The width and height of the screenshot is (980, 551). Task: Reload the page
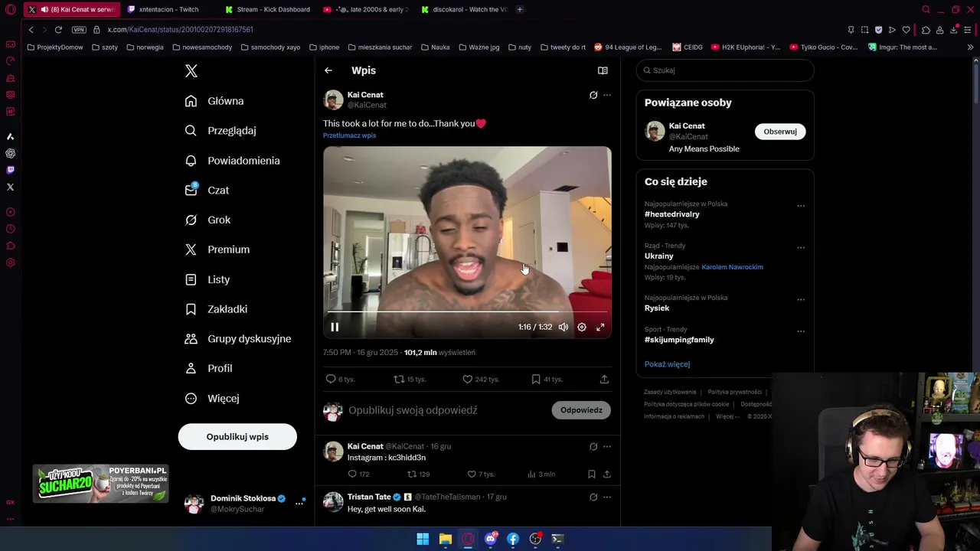(58, 30)
